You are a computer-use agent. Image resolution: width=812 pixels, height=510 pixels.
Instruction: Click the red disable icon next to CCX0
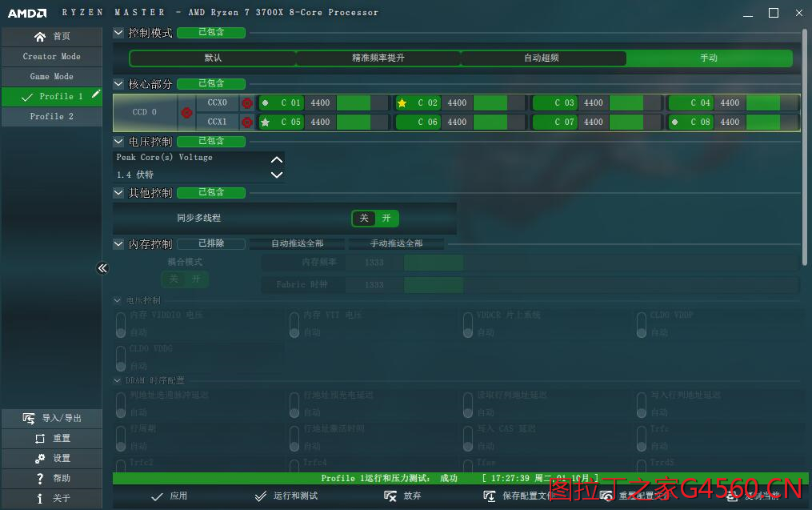(x=247, y=102)
